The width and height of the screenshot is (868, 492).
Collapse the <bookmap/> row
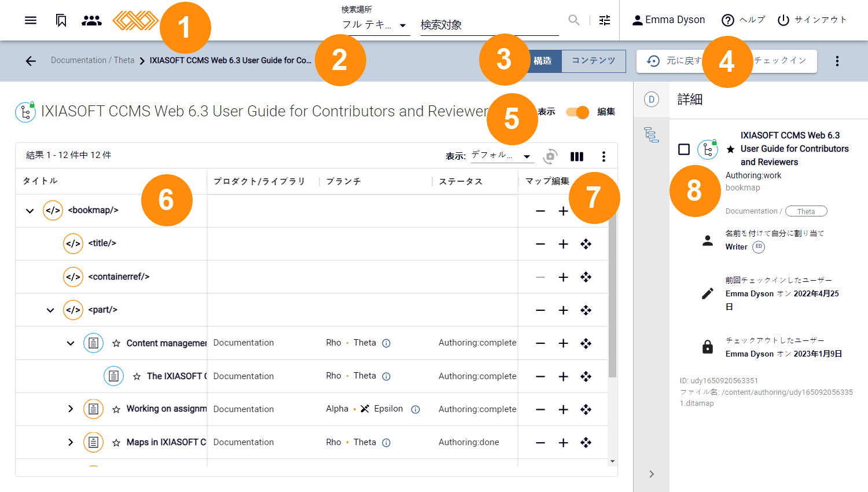pos(30,211)
